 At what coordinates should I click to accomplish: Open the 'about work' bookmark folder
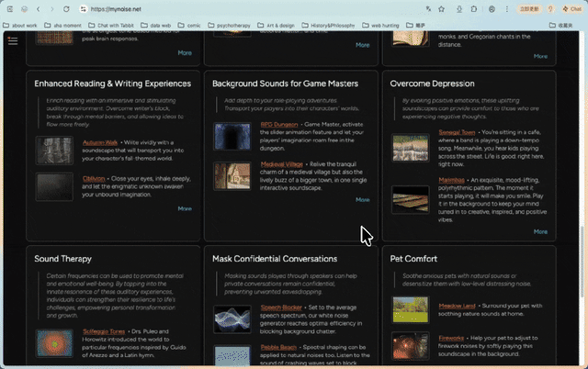[x=20, y=26]
